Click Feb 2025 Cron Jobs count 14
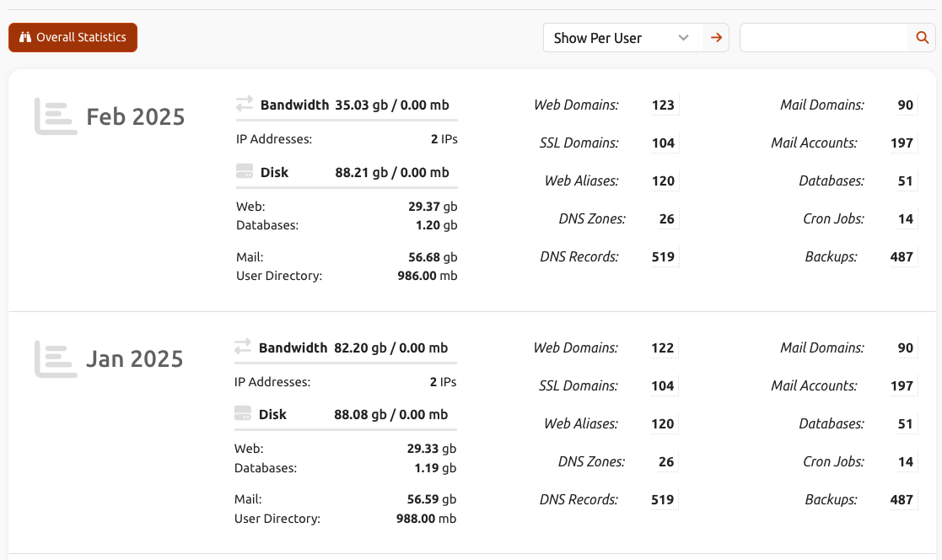This screenshot has height=560, width=942. click(906, 218)
